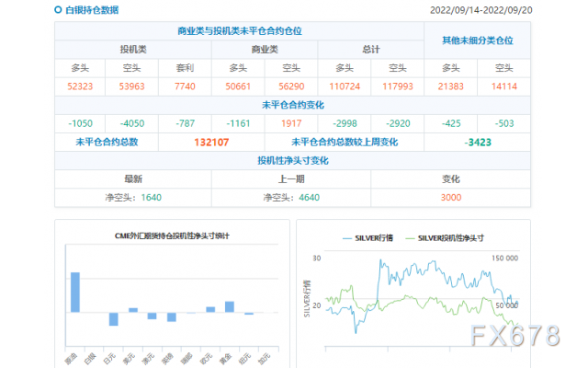Select the change value -1161
588x368 pixels.
(238, 123)
